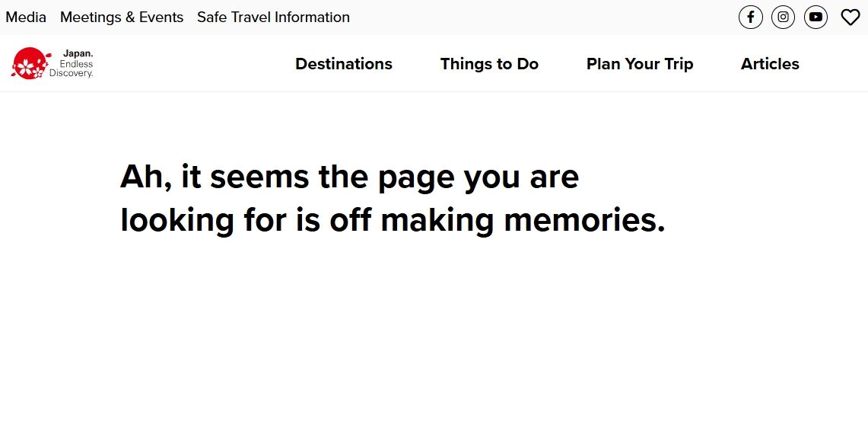The image size is (868, 444).
Task: Open Safe Travel Information
Action: (x=273, y=17)
